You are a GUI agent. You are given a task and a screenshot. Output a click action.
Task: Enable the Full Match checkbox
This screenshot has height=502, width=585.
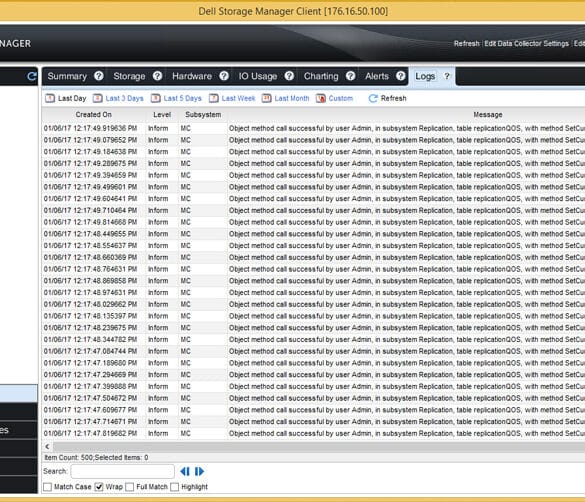click(x=130, y=487)
